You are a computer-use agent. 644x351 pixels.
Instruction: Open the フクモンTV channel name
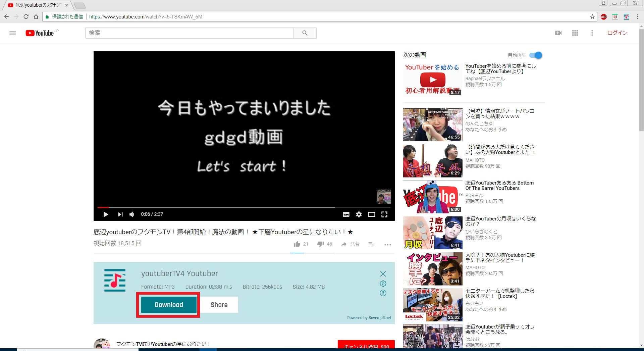tap(163, 344)
